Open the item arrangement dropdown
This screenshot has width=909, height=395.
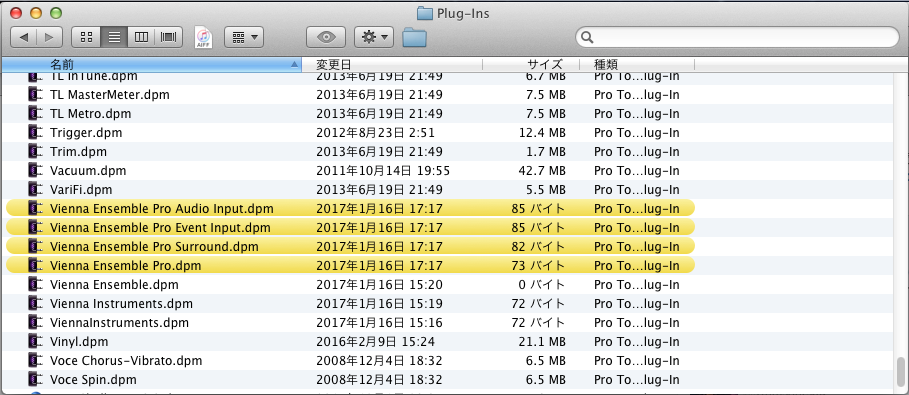click(244, 37)
